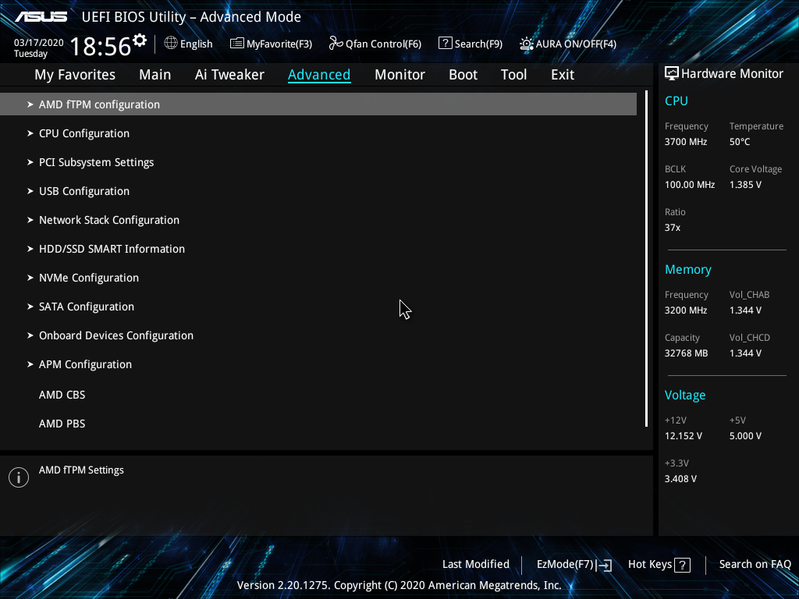This screenshot has width=799, height=599.
Task: Open Search(F9) label
Action: point(478,44)
